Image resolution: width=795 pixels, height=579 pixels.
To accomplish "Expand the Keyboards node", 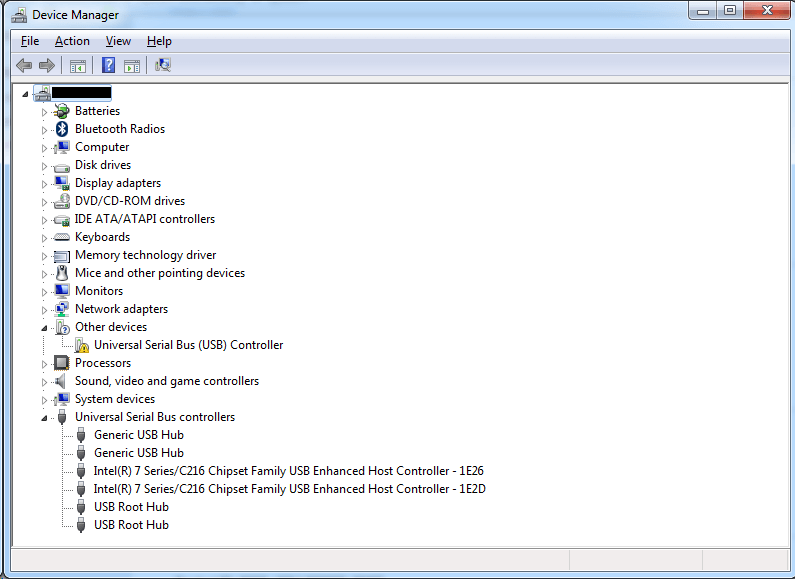I will [44, 238].
